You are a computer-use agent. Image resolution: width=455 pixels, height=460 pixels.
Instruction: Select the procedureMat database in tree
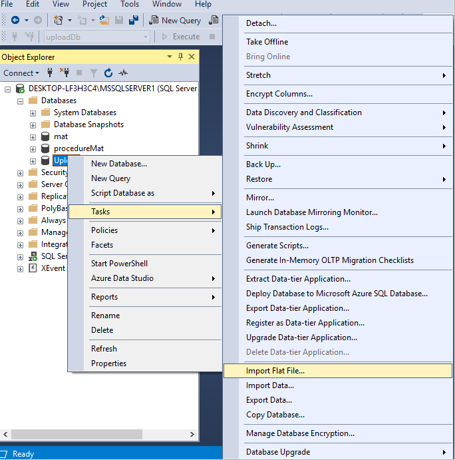(79, 148)
